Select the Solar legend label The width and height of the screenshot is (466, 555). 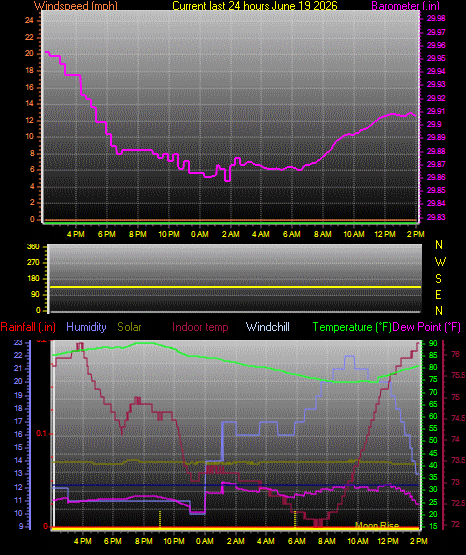(129, 327)
